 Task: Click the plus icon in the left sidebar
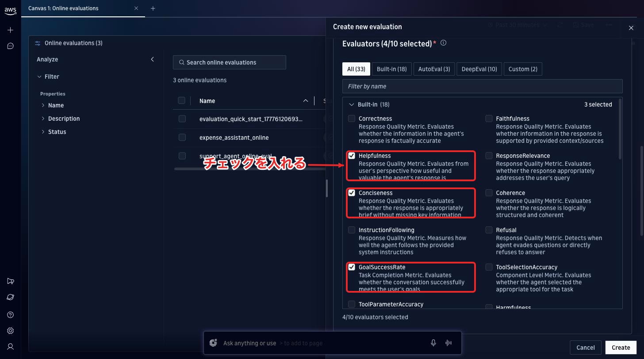[x=11, y=30]
